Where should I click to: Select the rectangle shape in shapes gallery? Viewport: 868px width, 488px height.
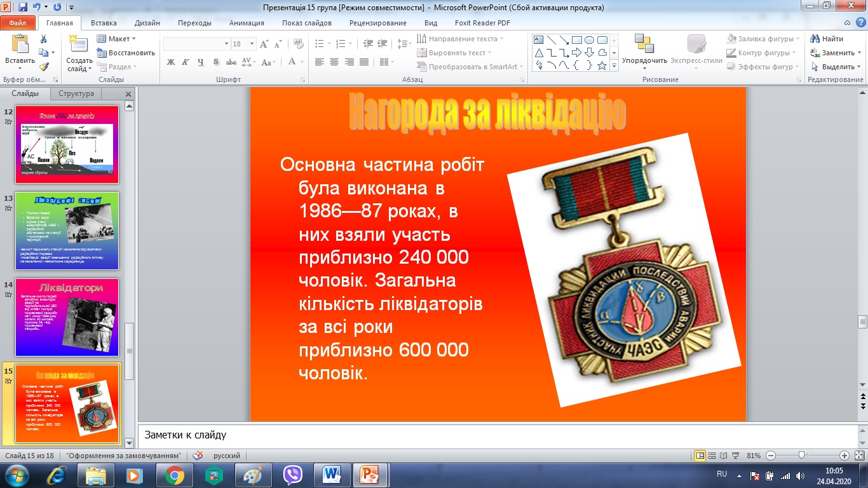click(577, 39)
